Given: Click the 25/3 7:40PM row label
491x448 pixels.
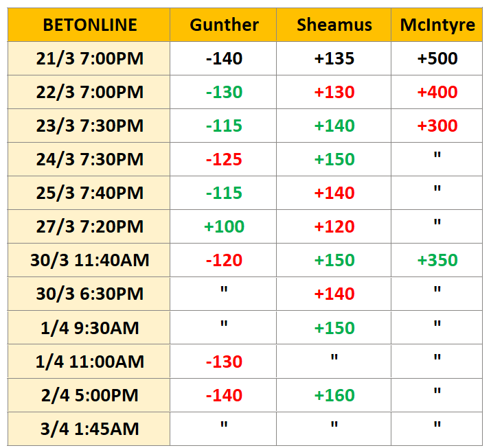Looking at the screenshot, I should 89,193.
